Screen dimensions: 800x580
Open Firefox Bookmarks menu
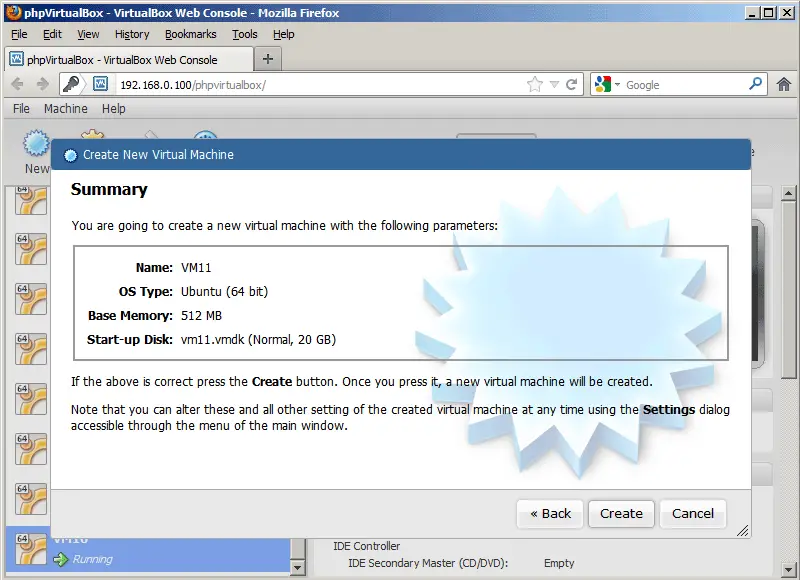click(x=191, y=34)
